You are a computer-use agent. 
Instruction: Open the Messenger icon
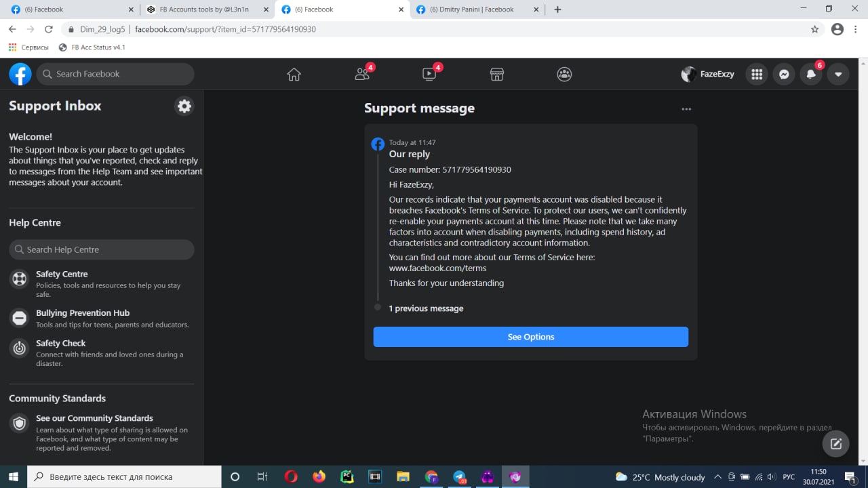(x=784, y=75)
